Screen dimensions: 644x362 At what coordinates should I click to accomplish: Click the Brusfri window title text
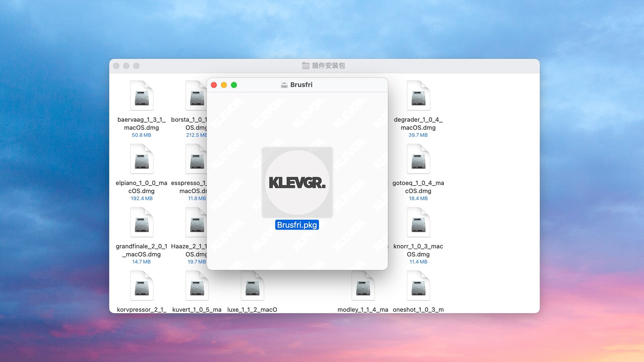tap(301, 85)
